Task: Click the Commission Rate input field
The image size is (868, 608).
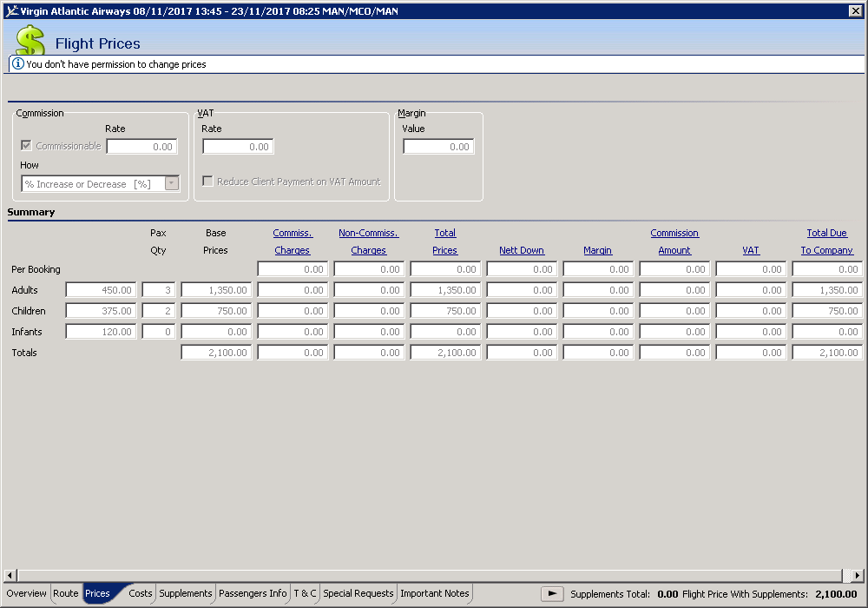Action: click(x=141, y=147)
